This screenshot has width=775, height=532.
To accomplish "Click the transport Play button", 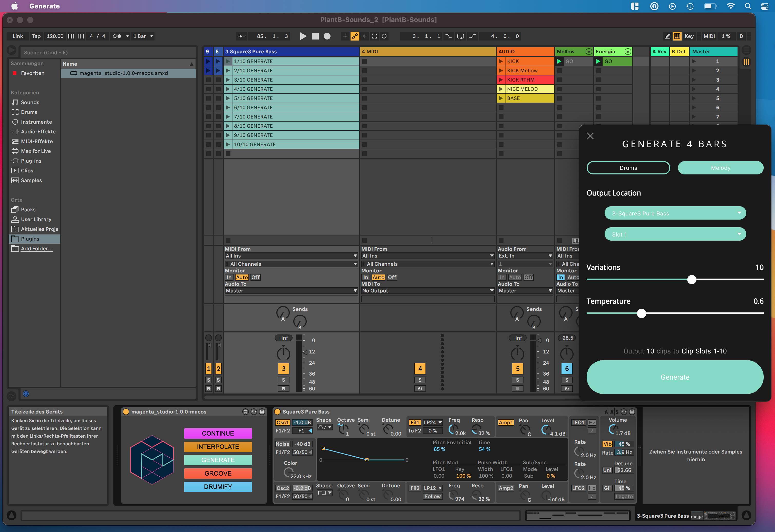I will point(303,36).
